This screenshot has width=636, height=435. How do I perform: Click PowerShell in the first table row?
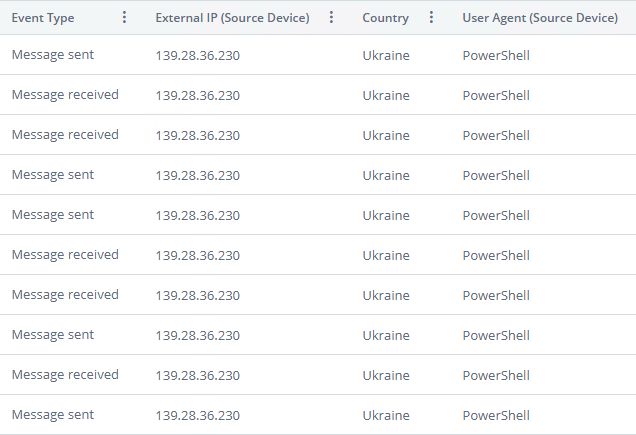(x=496, y=55)
